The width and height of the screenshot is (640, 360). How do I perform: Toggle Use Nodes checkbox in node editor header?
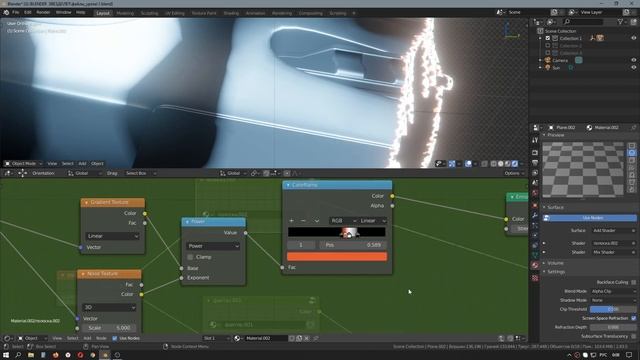(x=115, y=338)
